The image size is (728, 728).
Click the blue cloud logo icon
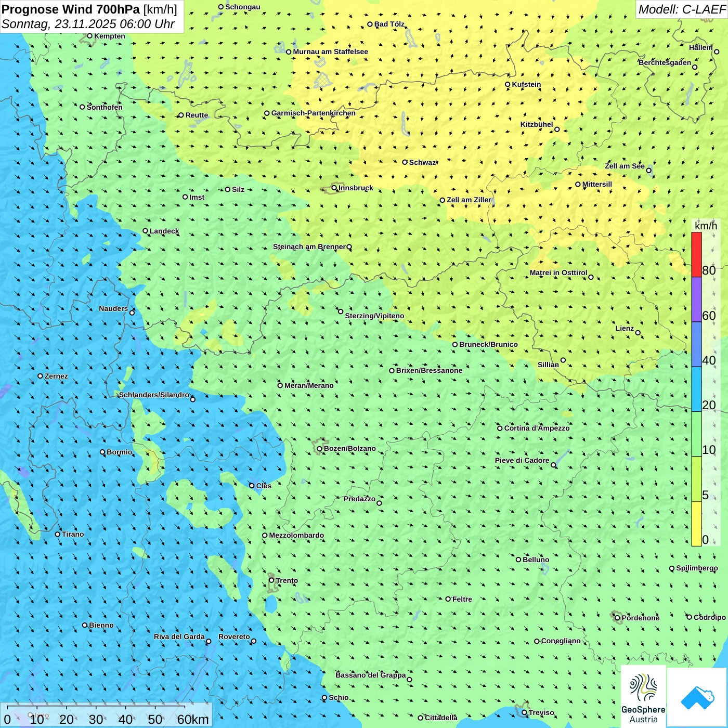697,697
